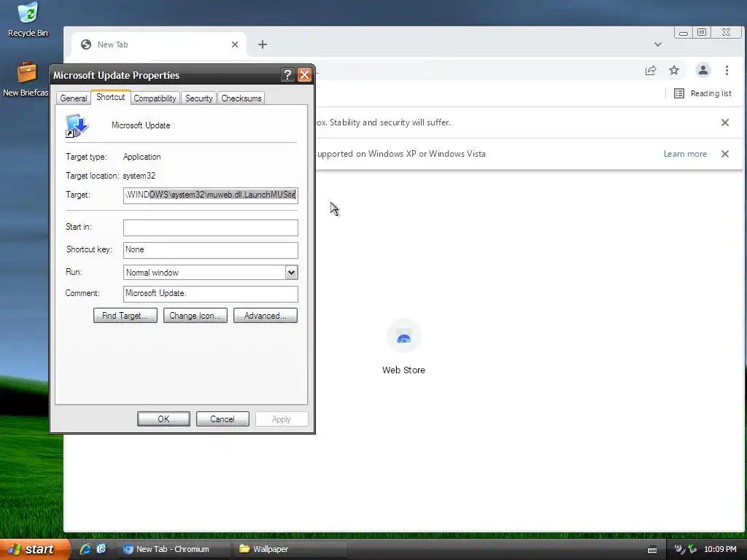Switch to the Checksums tab
Viewport: 747px width, 560px height.
pos(241,98)
